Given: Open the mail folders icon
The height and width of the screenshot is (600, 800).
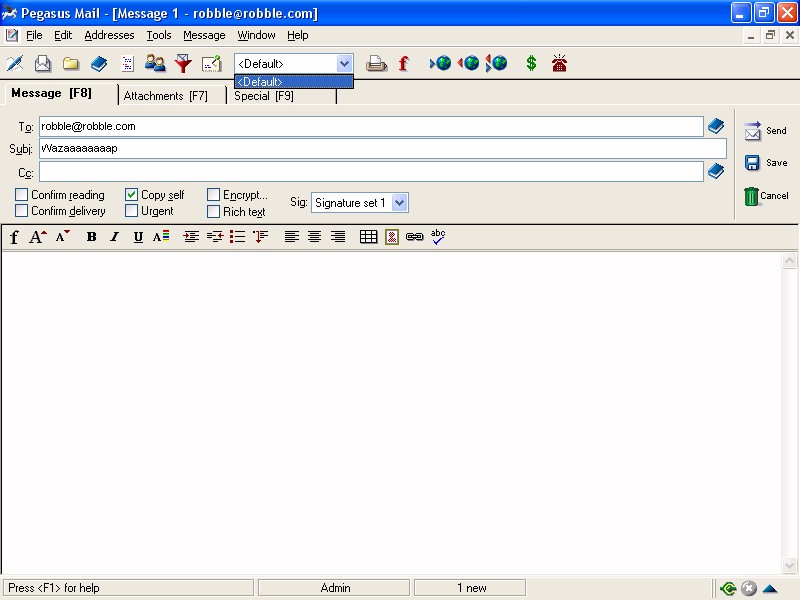Looking at the screenshot, I should 71,64.
